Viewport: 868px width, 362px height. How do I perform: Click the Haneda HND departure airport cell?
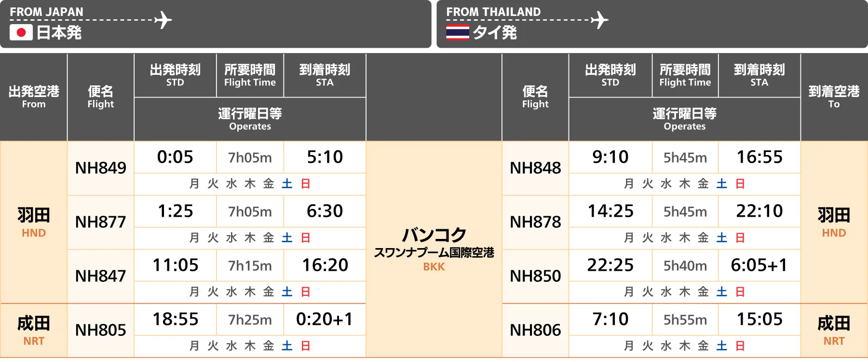[x=34, y=222]
